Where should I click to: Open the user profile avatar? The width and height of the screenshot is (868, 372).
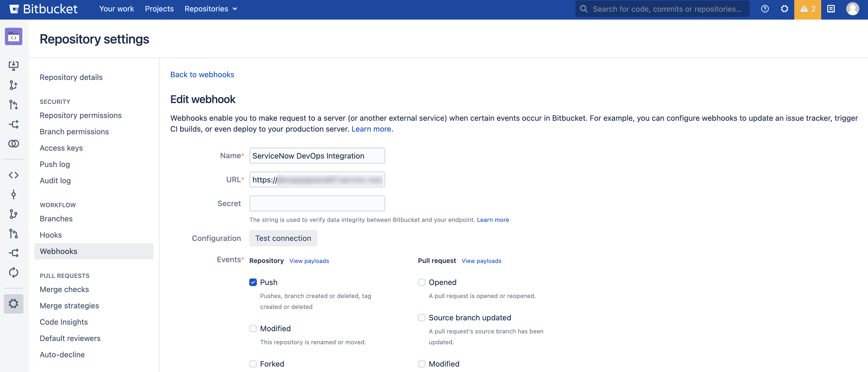(852, 9)
